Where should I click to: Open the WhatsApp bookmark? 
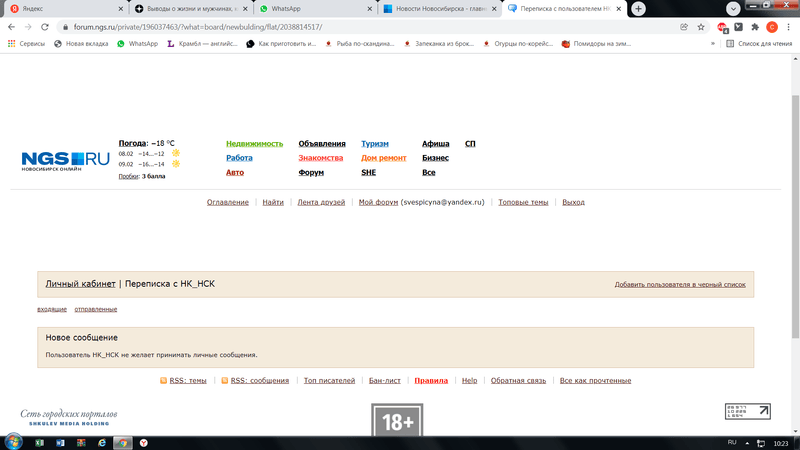[138, 44]
